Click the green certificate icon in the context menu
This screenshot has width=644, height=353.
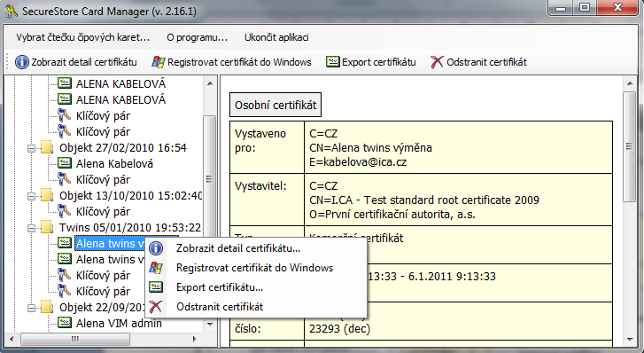[156, 286]
